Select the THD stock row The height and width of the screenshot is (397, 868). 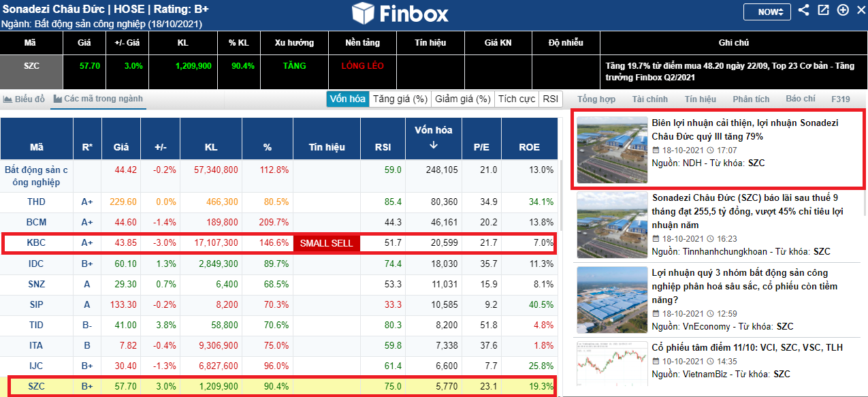pyautogui.click(x=279, y=202)
